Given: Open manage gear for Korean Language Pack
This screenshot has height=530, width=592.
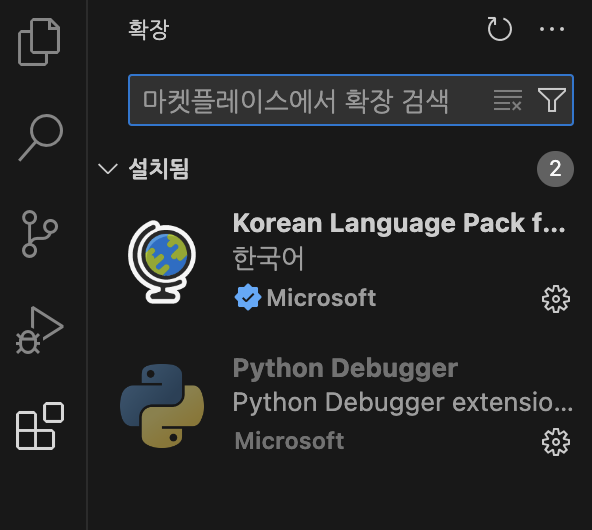Looking at the screenshot, I should 556,299.
